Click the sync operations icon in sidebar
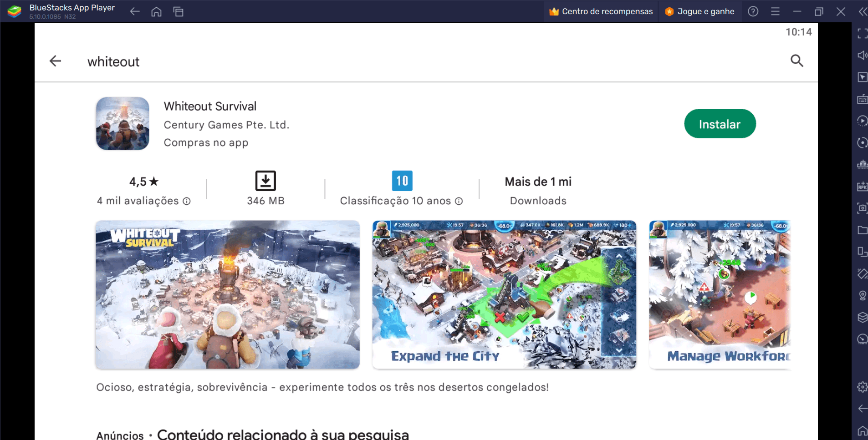The width and height of the screenshot is (868, 440). point(862,142)
